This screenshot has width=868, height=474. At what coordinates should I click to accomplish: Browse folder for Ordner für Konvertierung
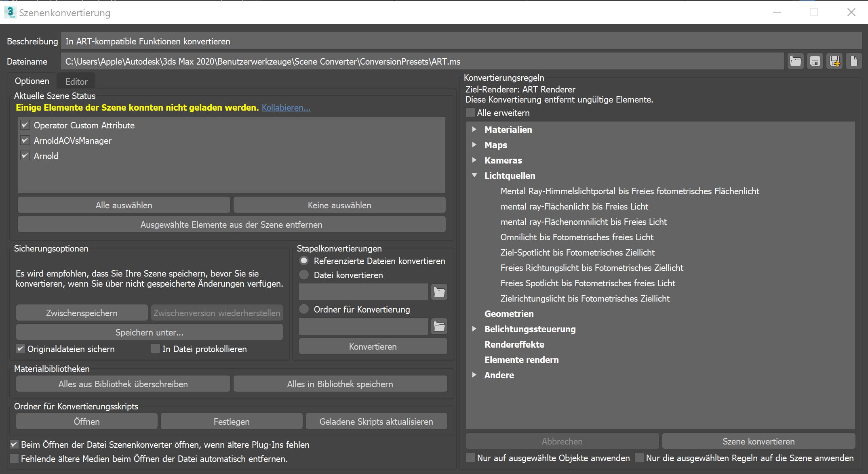[439, 326]
